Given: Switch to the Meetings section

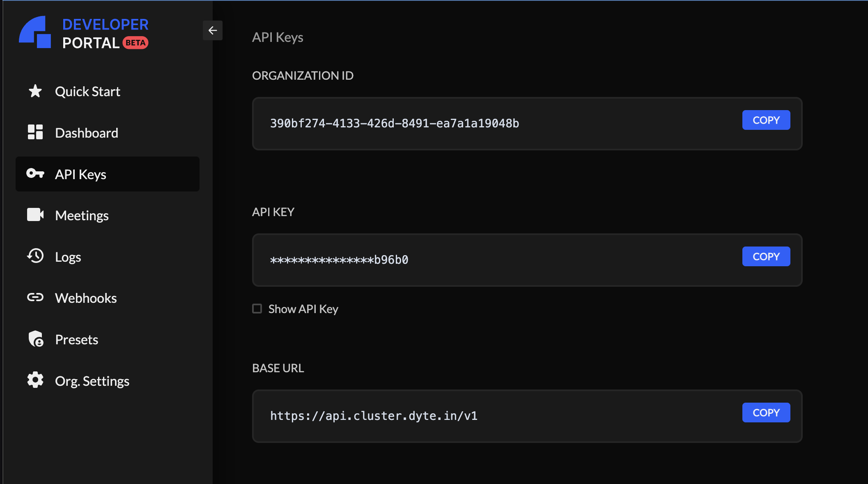Looking at the screenshot, I should [x=82, y=215].
